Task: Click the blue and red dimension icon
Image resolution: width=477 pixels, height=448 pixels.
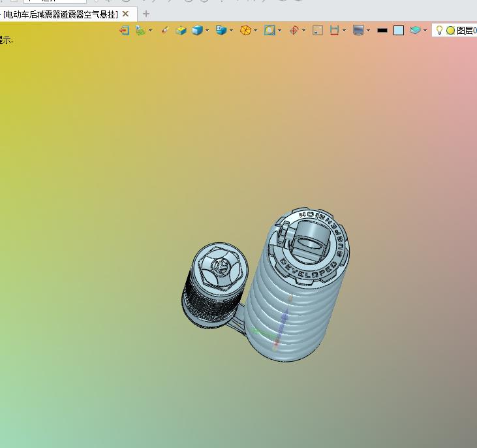Action: click(x=334, y=31)
